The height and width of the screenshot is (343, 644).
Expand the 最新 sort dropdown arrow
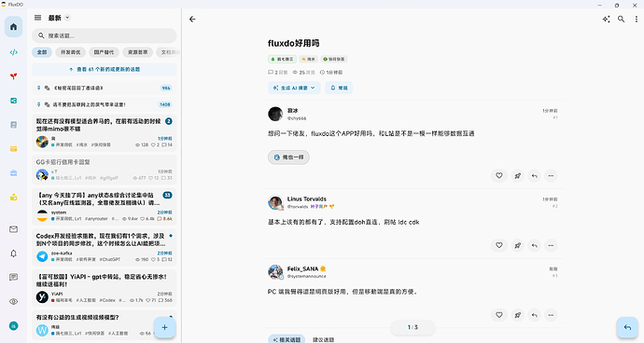coord(68,18)
